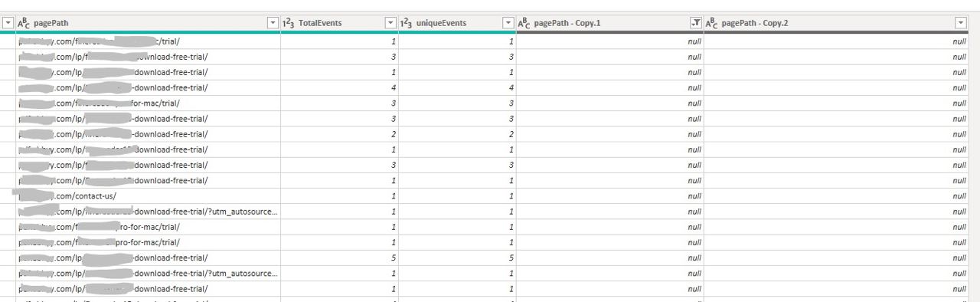Select pagePath - Copy.2 null in contact-us row
Screen dimensions: 980x302
[837, 196]
